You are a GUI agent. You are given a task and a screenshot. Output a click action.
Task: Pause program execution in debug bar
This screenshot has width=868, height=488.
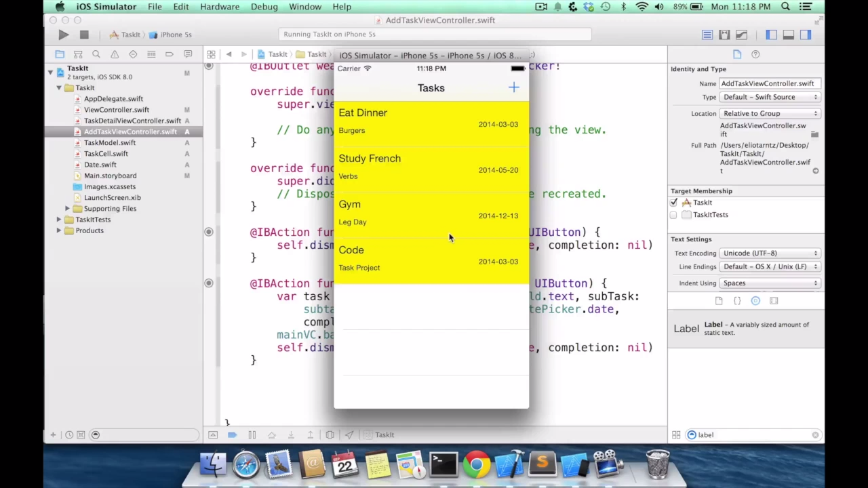click(252, 435)
